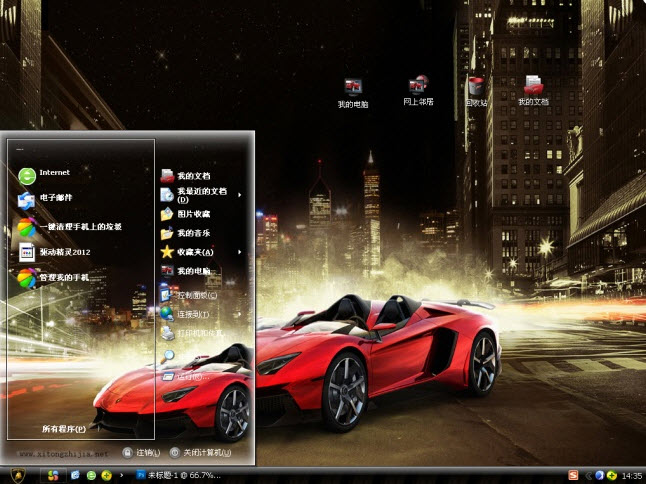
Task: Open Picture Collection (图片收藏) menu entry
Action: 194,214
